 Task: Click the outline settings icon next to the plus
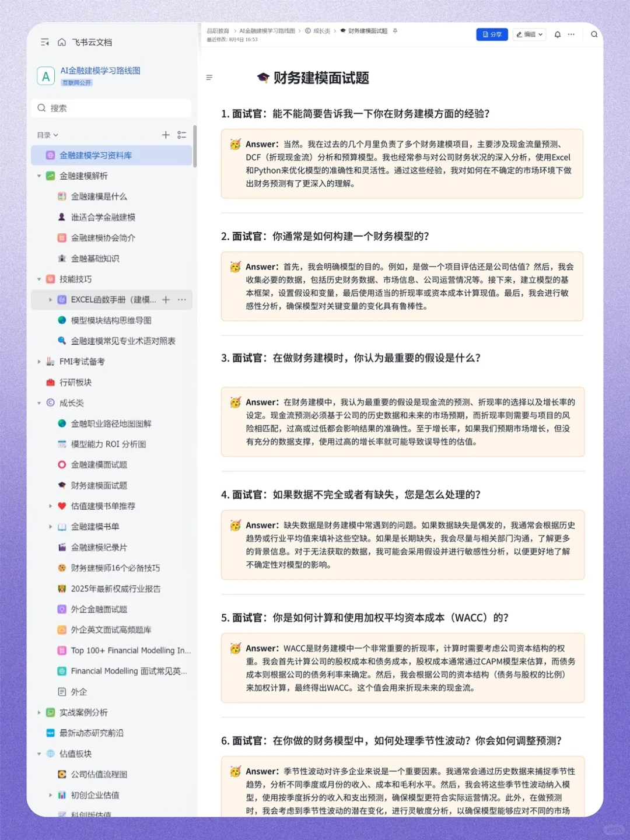pos(182,135)
